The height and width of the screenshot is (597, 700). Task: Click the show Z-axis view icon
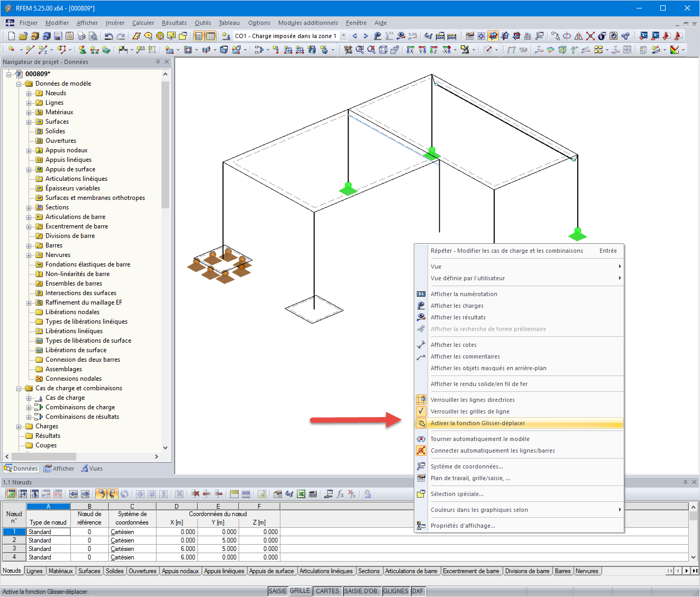(433, 50)
